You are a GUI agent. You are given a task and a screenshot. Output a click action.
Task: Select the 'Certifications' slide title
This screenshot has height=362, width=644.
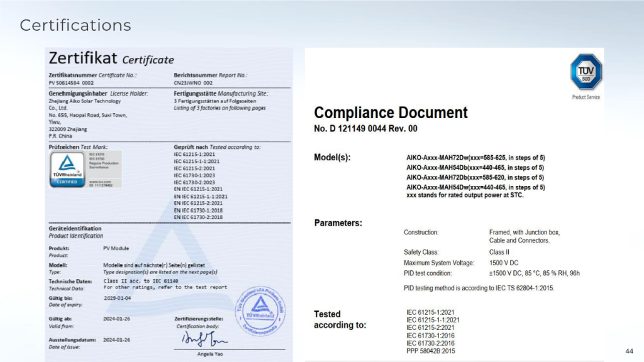tap(75, 25)
